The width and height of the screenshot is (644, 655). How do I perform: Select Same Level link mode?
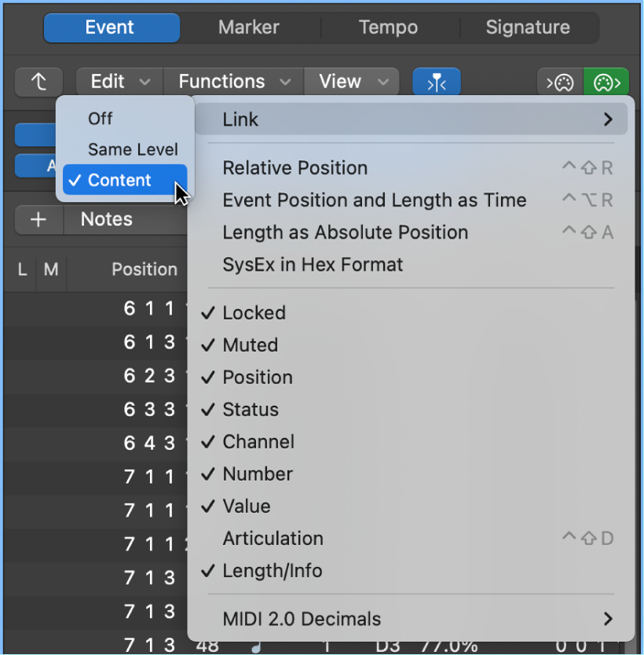coord(133,149)
